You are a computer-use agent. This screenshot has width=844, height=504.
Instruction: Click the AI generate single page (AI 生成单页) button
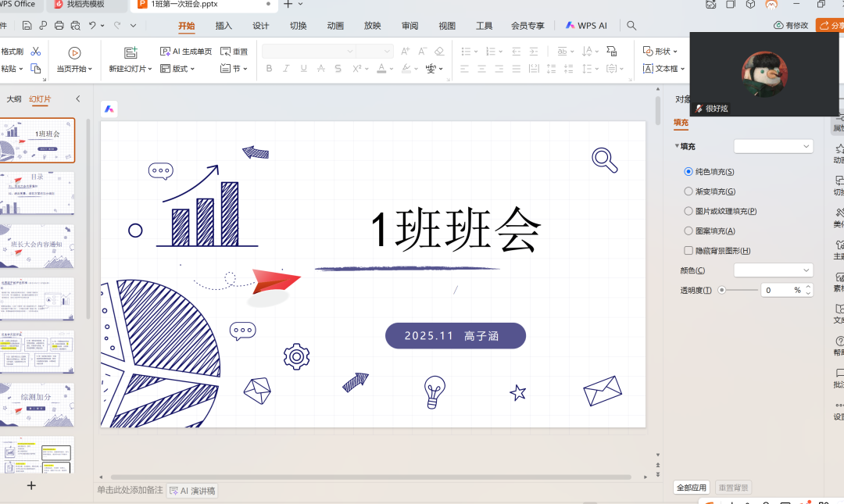click(x=186, y=52)
